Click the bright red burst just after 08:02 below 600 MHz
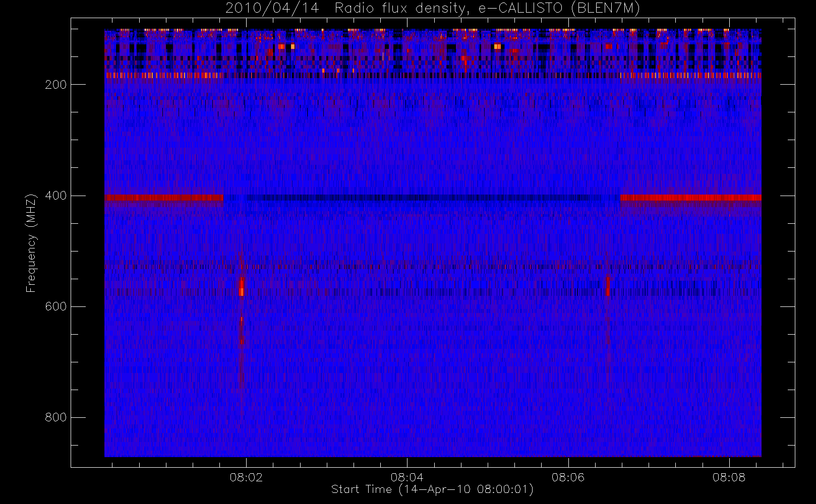The image size is (816, 504). tap(242, 287)
